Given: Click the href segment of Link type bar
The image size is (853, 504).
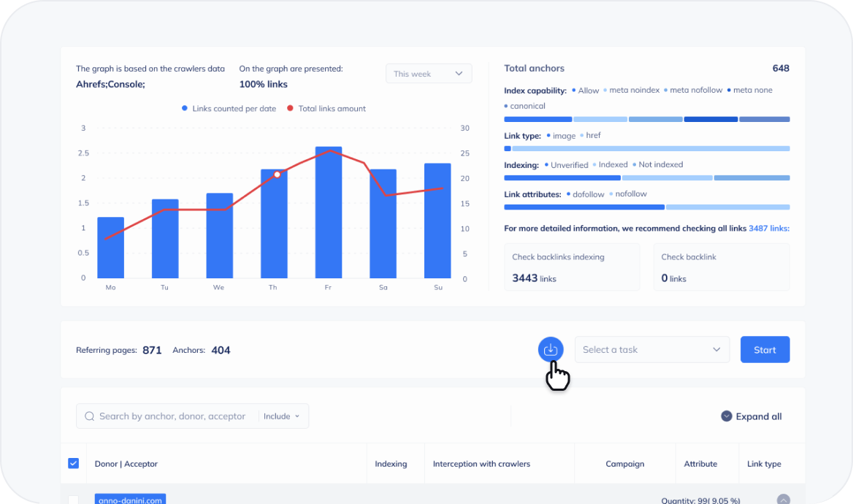Looking at the screenshot, I should pyautogui.click(x=651, y=148).
